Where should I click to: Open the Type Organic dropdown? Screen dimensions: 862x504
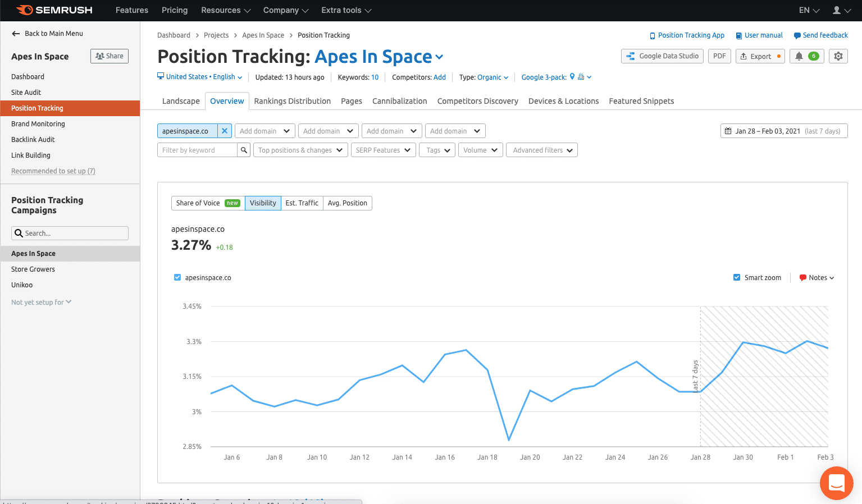492,77
